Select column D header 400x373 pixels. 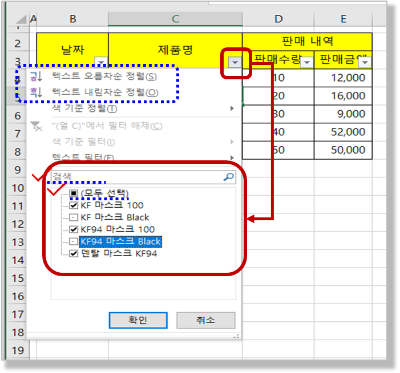[278, 20]
